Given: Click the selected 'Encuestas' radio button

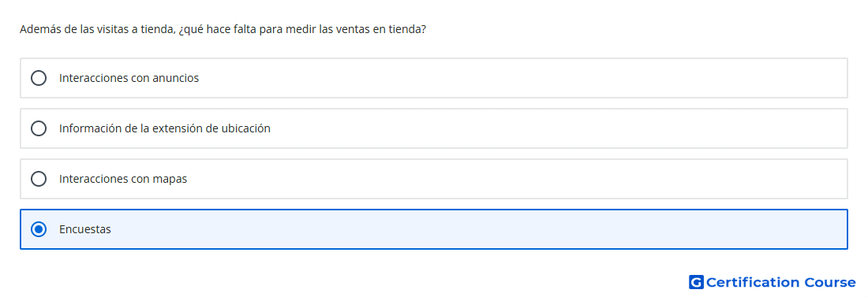Looking at the screenshot, I should [39, 229].
